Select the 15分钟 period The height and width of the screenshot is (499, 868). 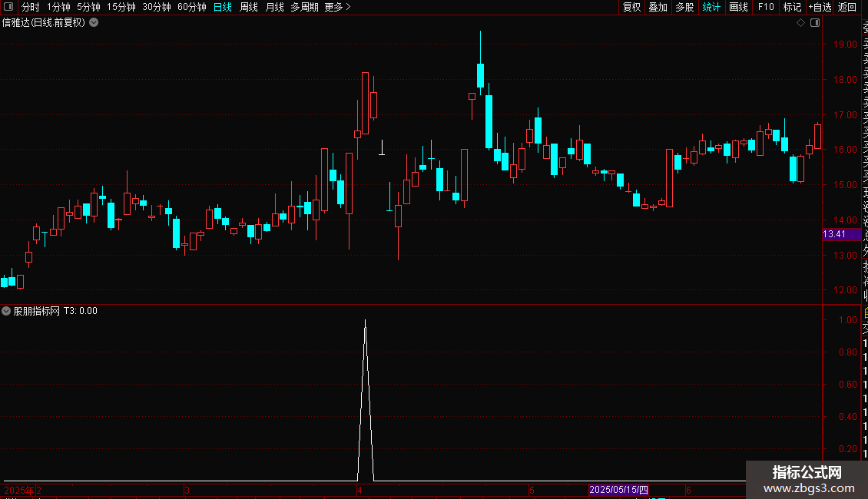coord(121,7)
